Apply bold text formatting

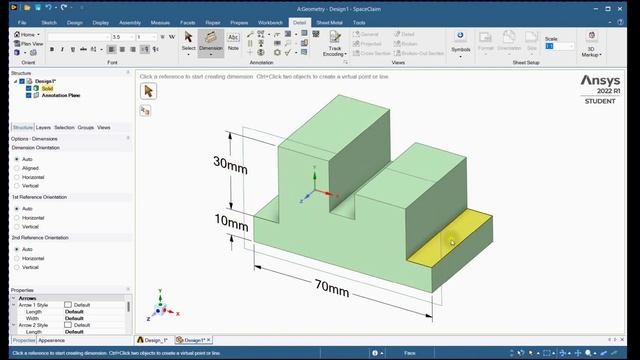52,49
